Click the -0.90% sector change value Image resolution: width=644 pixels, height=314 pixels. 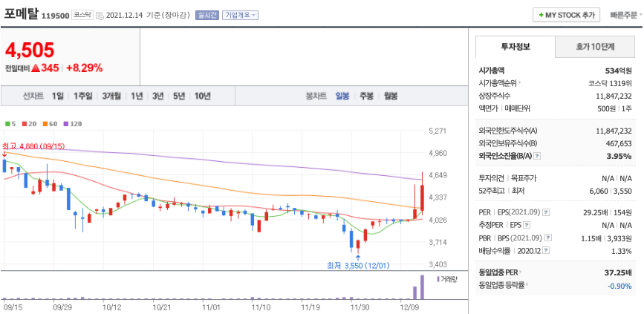pos(619,286)
